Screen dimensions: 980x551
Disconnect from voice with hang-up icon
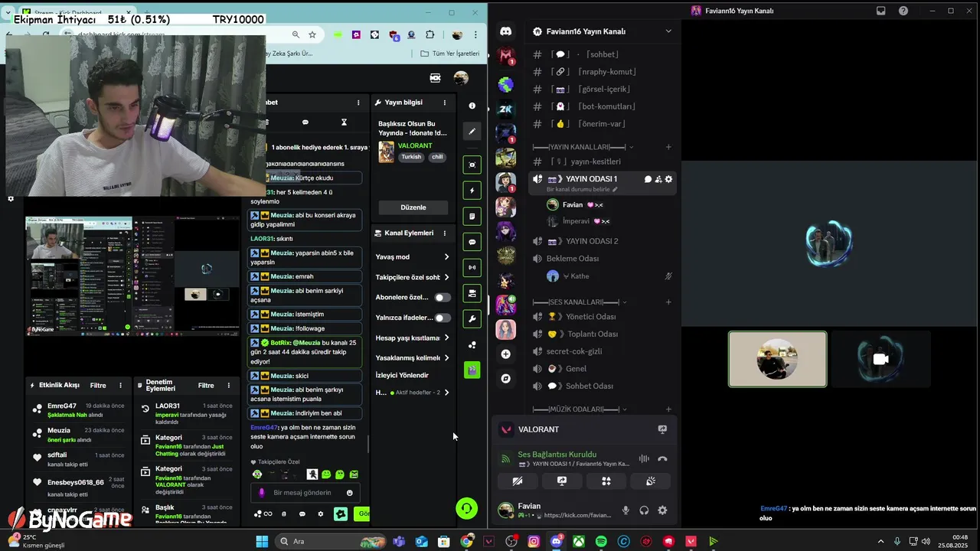(x=662, y=459)
